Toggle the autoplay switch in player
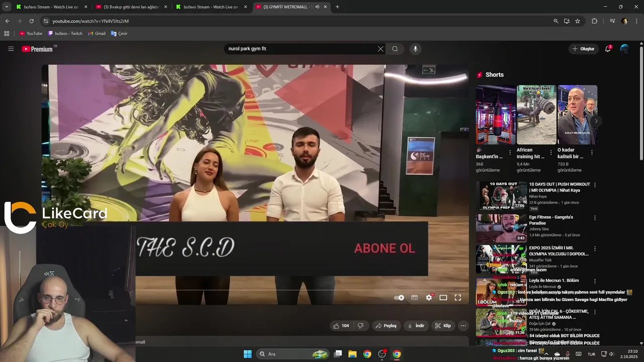The height and width of the screenshot is (362, 644). click(399, 298)
